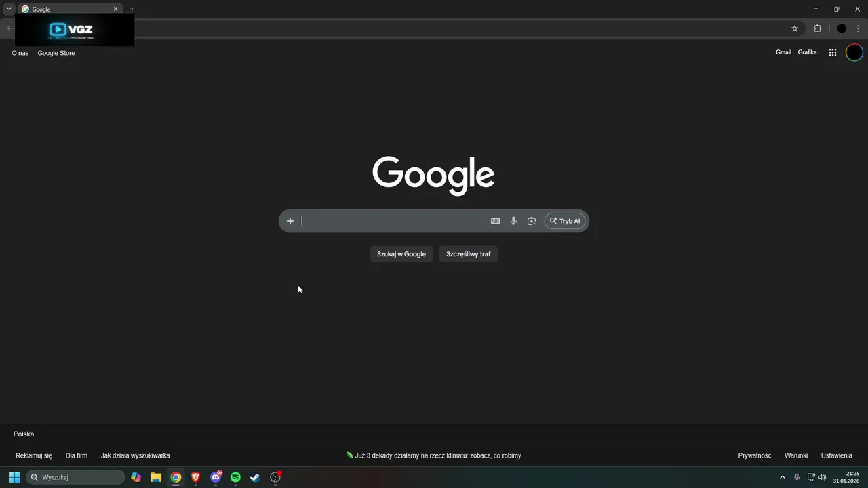The image size is (868, 488).
Task: Open the Gmail link
Action: tap(783, 52)
